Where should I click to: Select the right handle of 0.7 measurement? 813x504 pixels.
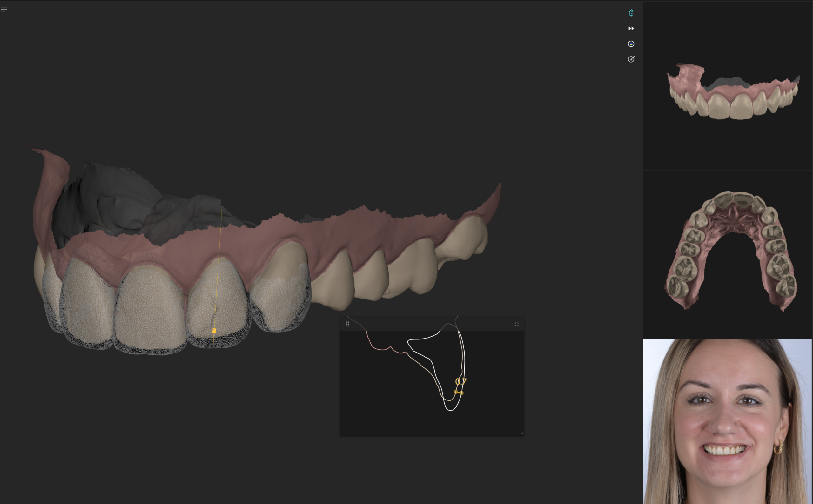pyautogui.click(x=462, y=393)
